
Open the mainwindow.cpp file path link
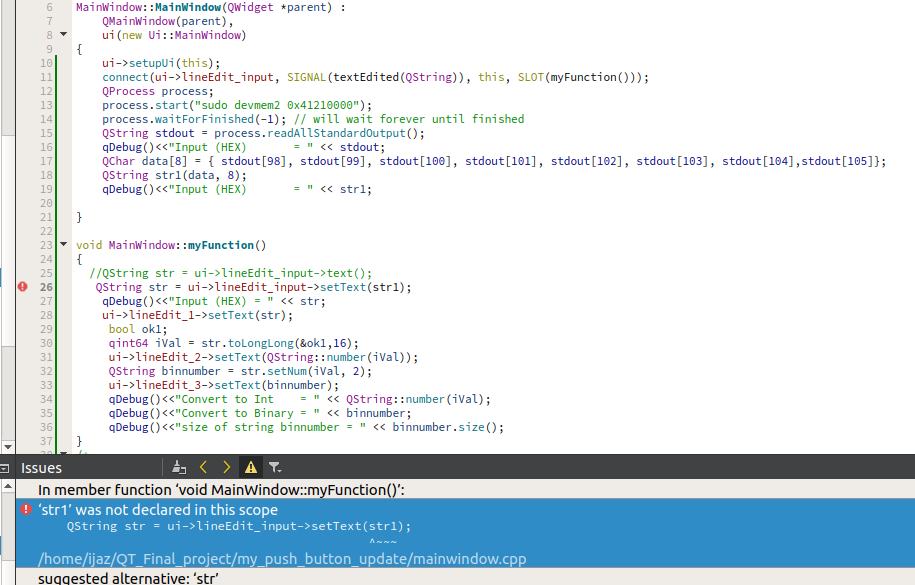(x=282, y=559)
